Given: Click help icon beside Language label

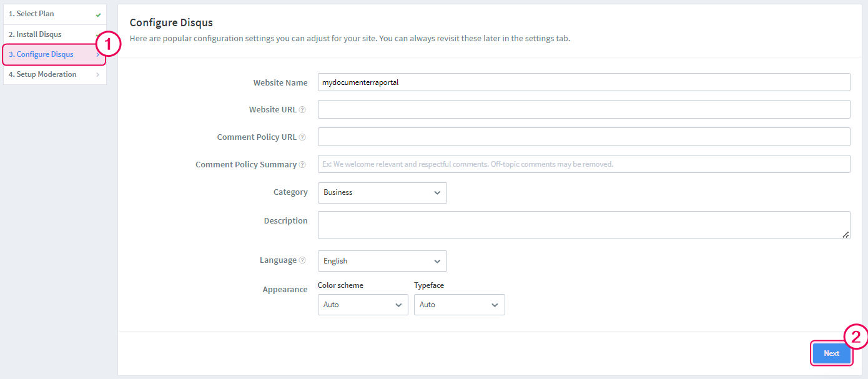Looking at the screenshot, I should click(x=302, y=260).
